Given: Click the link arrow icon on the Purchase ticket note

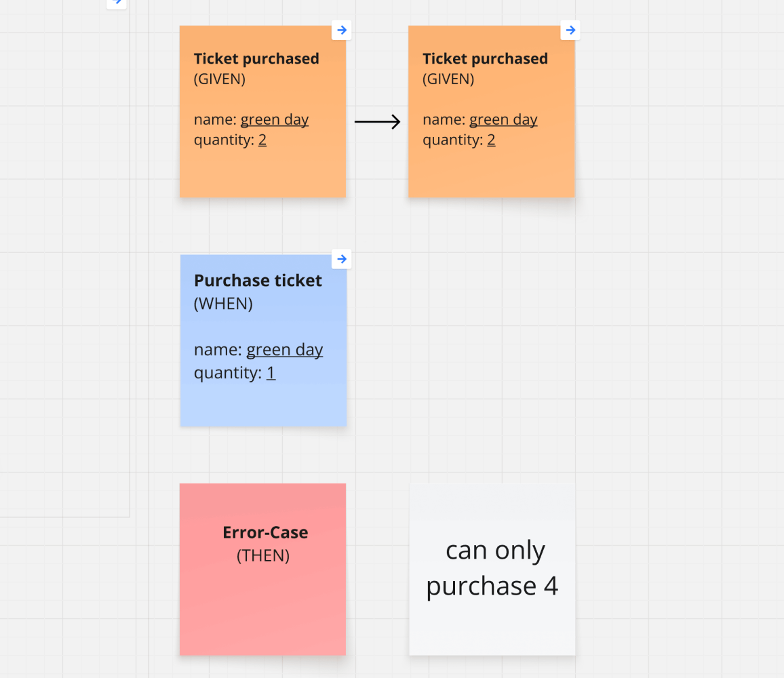Looking at the screenshot, I should tap(342, 259).
